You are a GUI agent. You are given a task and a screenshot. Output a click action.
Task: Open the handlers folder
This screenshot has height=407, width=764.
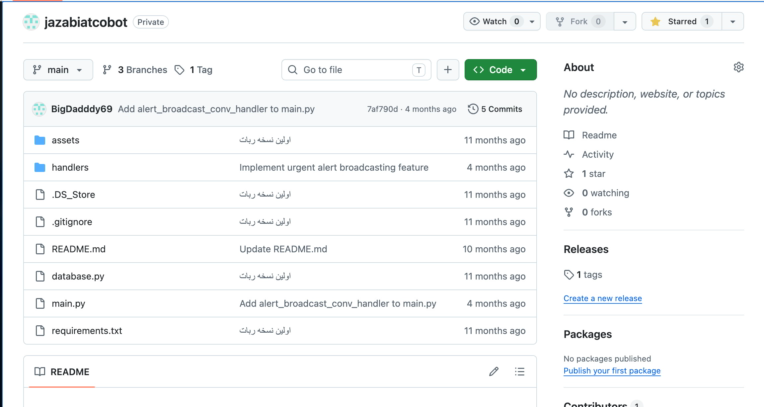click(x=70, y=167)
